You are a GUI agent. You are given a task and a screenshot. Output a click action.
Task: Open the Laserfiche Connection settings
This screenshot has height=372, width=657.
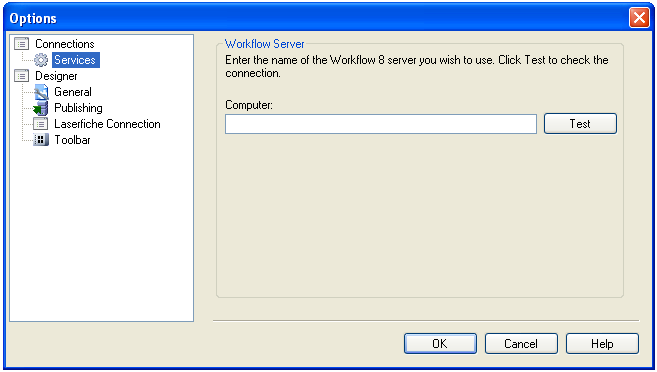pyautogui.click(x=107, y=124)
